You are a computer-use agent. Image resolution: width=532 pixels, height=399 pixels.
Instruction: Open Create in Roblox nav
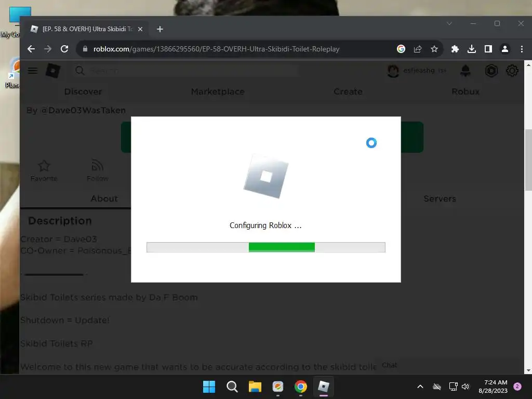pos(348,91)
